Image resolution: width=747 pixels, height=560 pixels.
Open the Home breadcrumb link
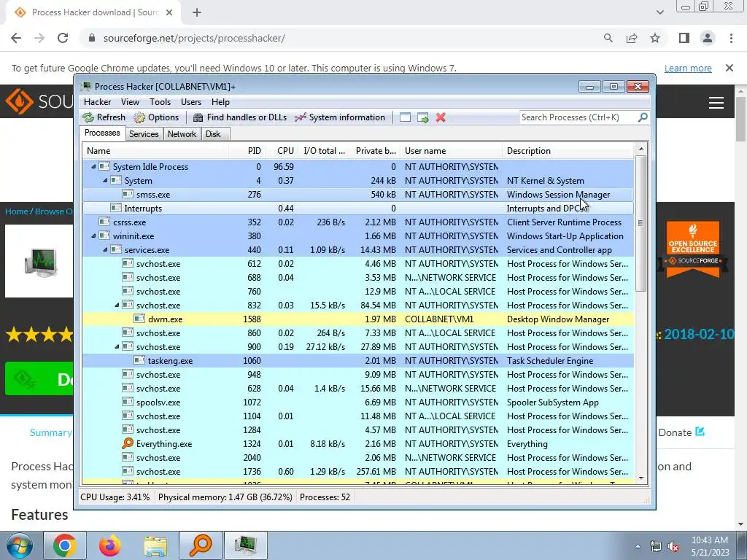17,211
